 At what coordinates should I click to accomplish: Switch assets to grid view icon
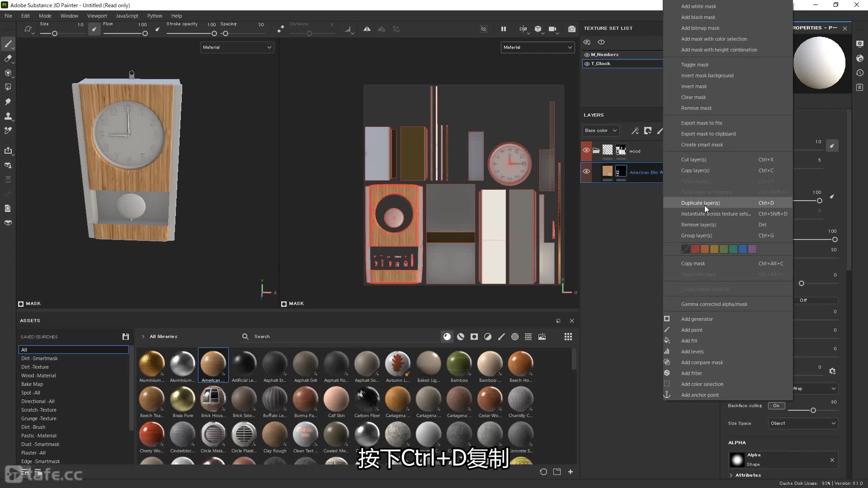pyautogui.click(x=568, y=337)
